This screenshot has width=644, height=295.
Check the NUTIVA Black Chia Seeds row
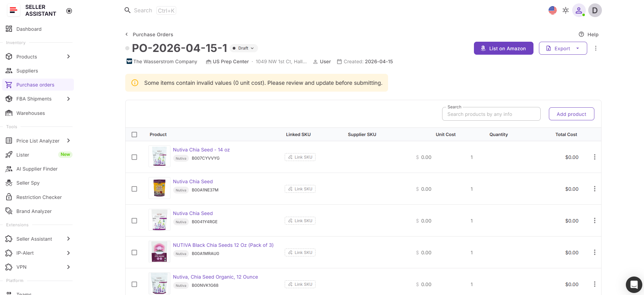134,253
